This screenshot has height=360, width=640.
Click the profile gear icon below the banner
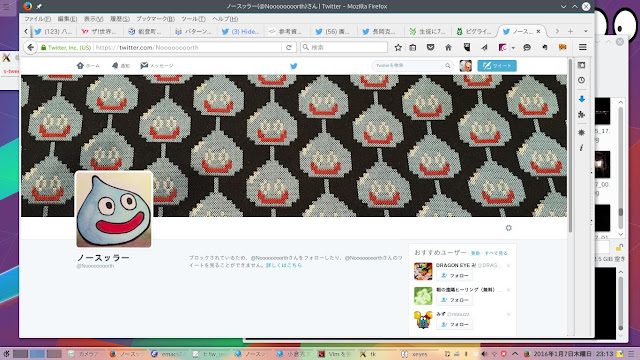coord(508,228)
